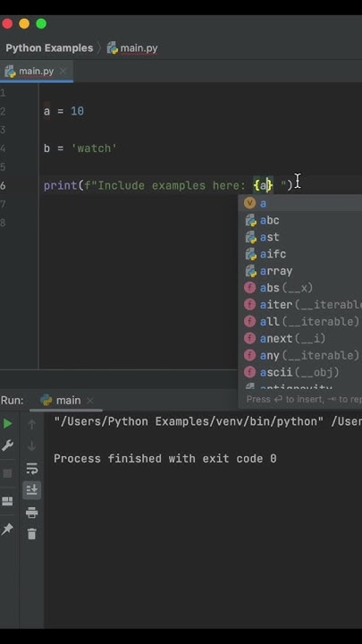
Task: Click the yellow macOS minimize button
Action: point(24,24)
